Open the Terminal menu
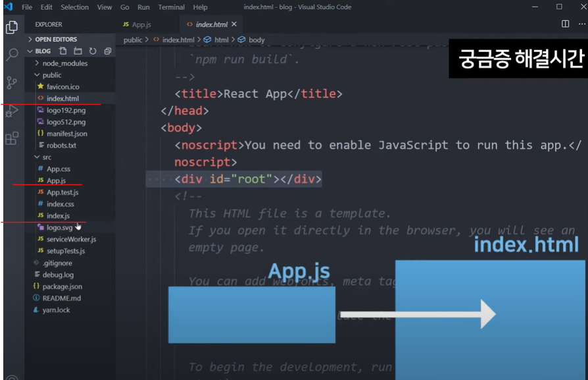 click(171, 7)
